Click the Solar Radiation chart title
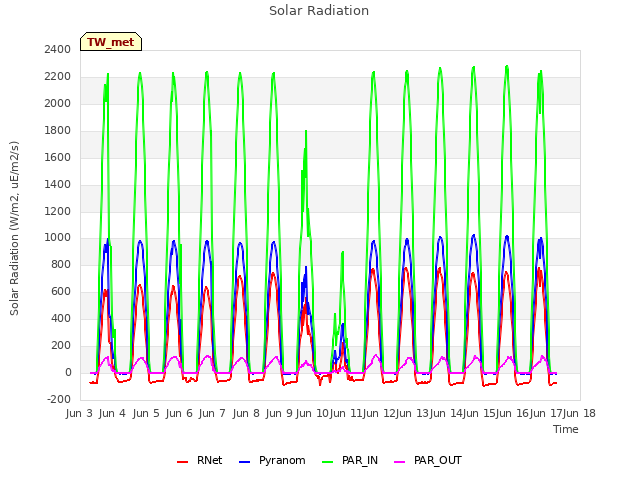This screenshot has height=480, width=640. pos(319,11)
